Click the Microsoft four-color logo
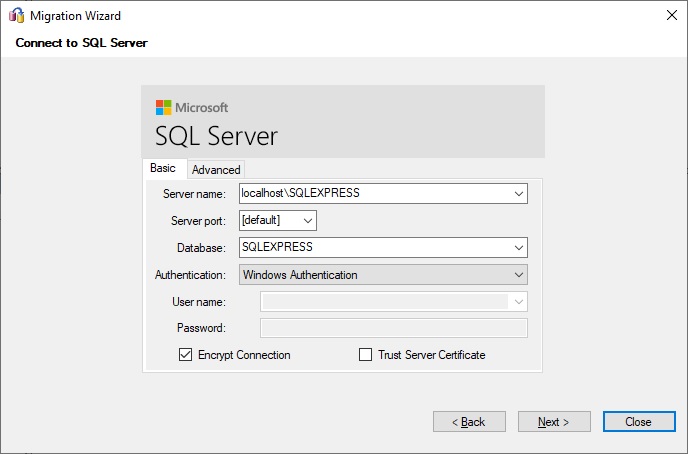The image size is (688, 454). point(163,107)
